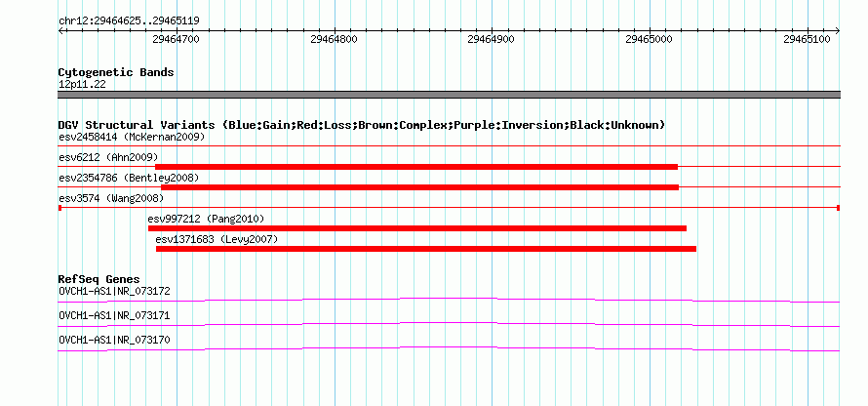Click the 29464700 ruler coordinate

coord(176,39)
